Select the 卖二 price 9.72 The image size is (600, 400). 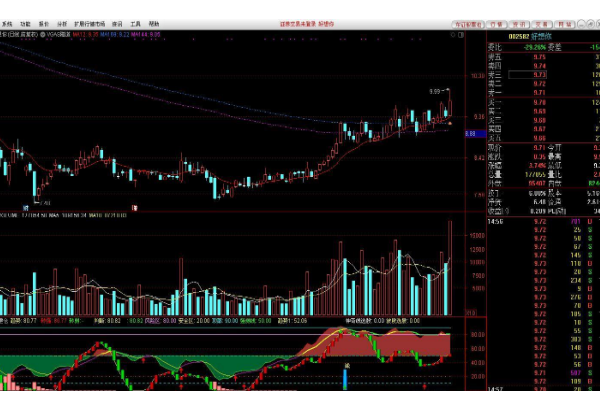[540, 84]
